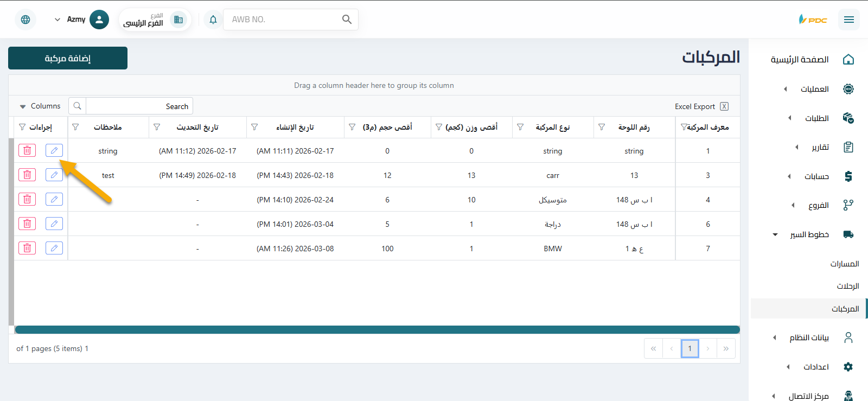Screen dimensions: 868x401
Task: Delete the متوسيكل vehicle row
Action: (x=27, y=199)
